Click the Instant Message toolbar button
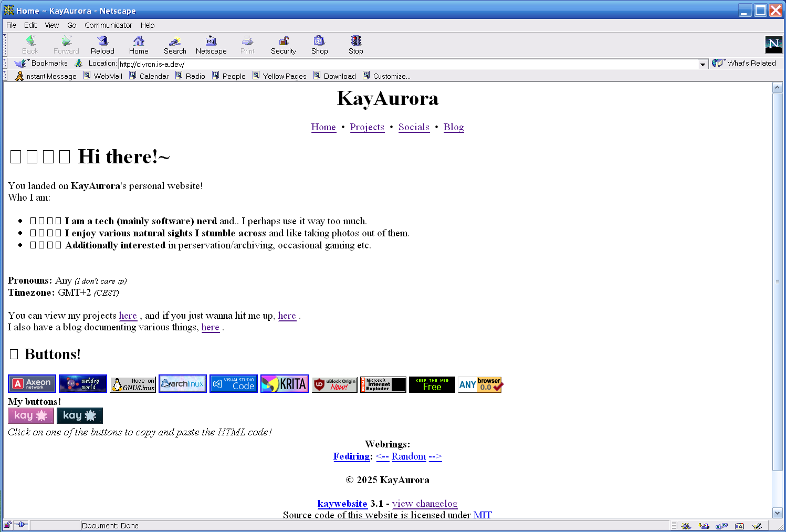The width and height of the screenshot is (786, 532). point(46,76)
